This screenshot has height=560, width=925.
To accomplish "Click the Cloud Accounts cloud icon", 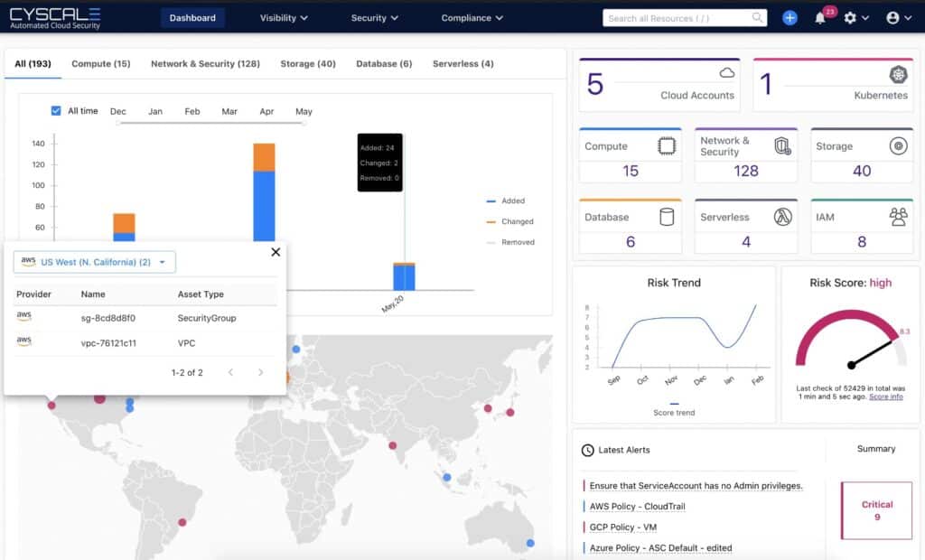I will click(x=727, y=72).
